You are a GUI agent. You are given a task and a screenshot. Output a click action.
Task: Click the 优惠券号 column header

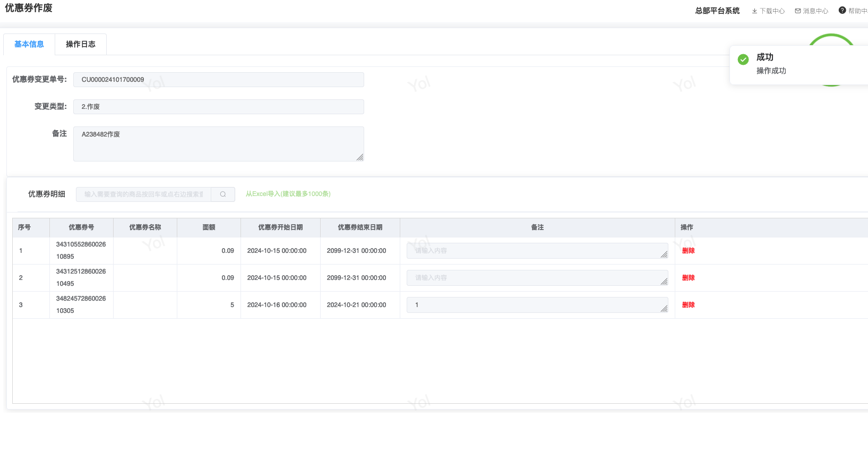click(x=81, y=227)
